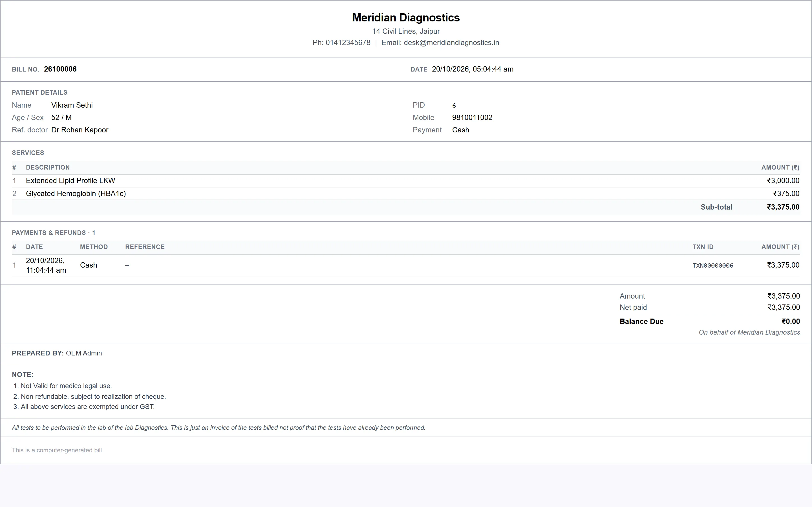Click the phone number 01412345678
This screenshot has height=507, width=812.
coord(348,43)
